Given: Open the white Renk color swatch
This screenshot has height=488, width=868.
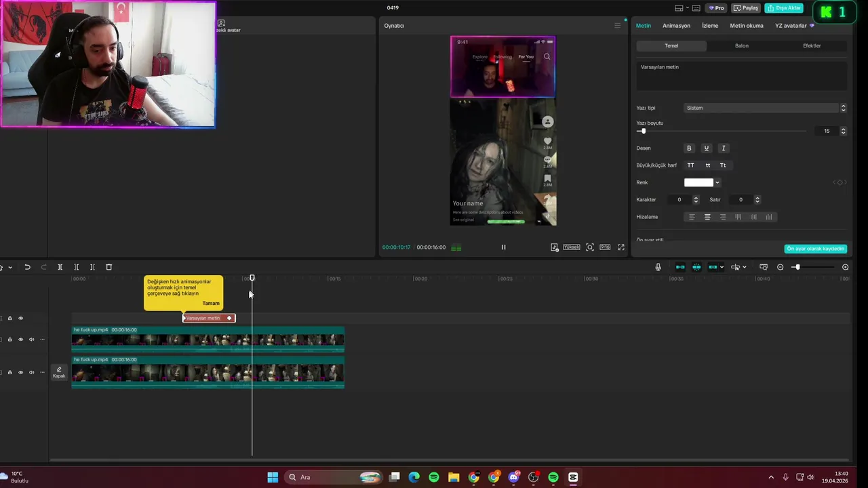Looking at the screenshot, I should [698, 182].
